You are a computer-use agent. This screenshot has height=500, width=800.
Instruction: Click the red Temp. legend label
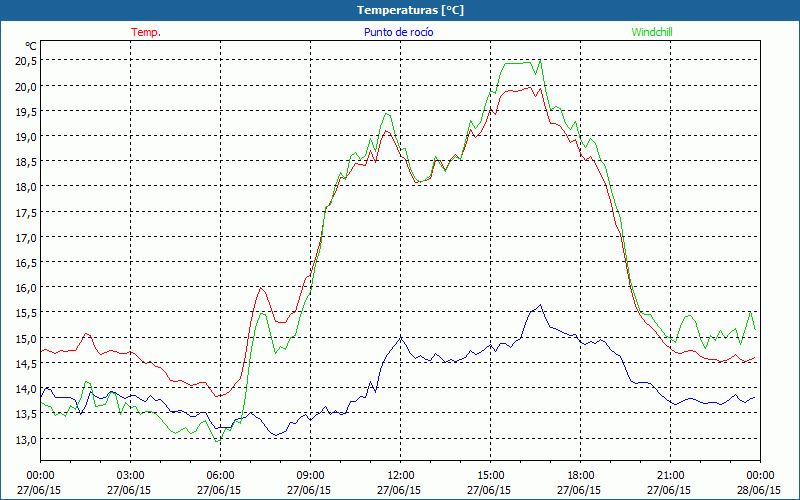tap(146, 32)
